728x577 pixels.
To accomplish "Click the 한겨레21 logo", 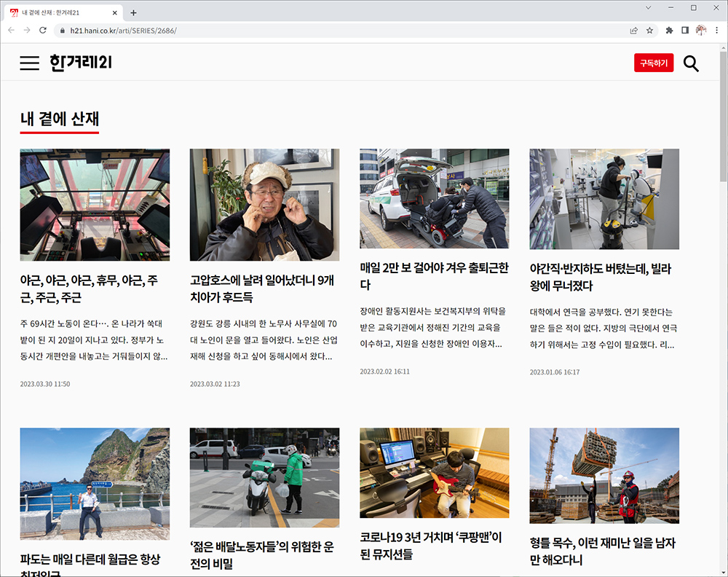I will [x=81, y=63].
